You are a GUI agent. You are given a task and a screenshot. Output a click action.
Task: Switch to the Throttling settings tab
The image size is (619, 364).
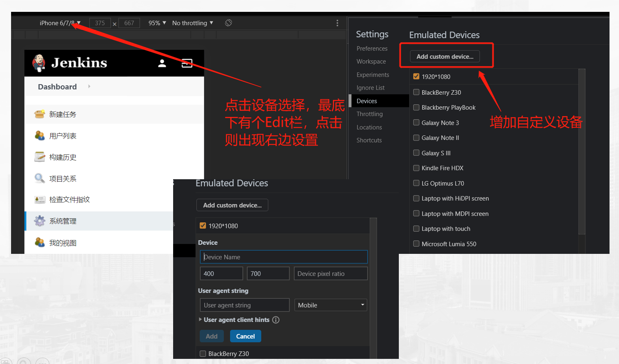370,114
